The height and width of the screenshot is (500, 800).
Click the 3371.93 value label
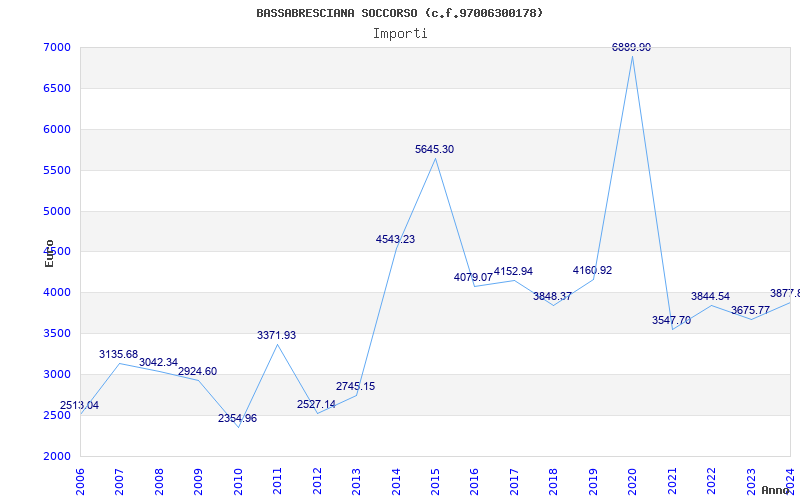(277, 336)
